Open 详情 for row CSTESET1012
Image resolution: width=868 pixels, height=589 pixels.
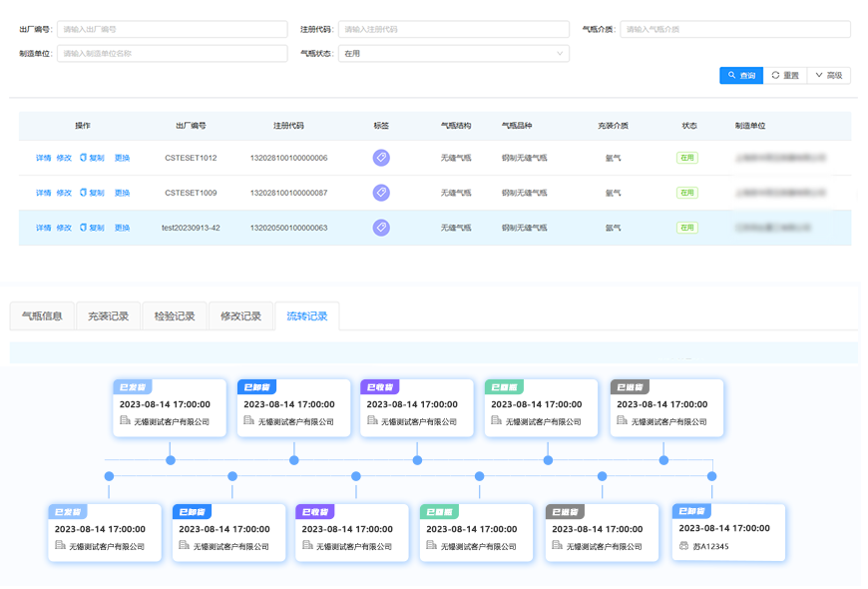click(x=43, y=158)
